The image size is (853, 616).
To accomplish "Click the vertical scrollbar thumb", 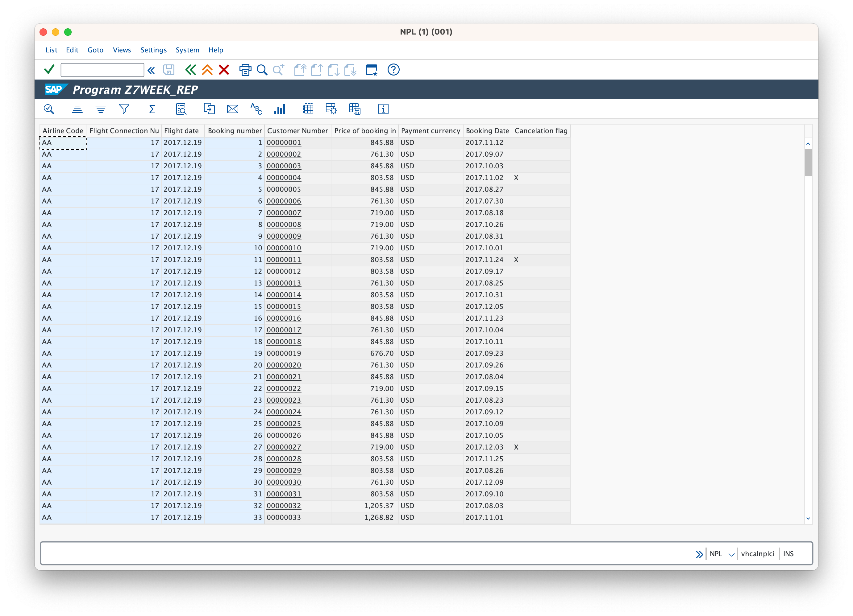I will click(808, 162).
